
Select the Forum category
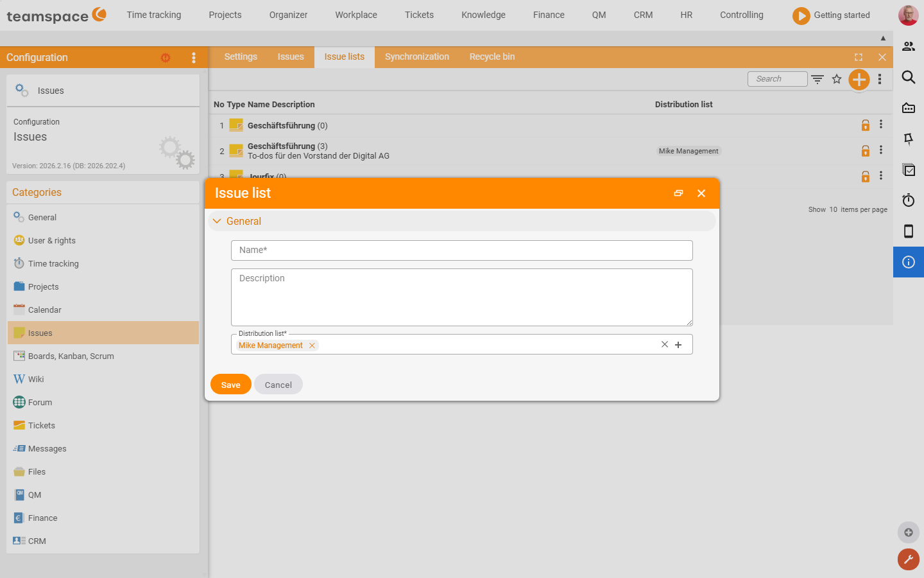click(103, 402)
